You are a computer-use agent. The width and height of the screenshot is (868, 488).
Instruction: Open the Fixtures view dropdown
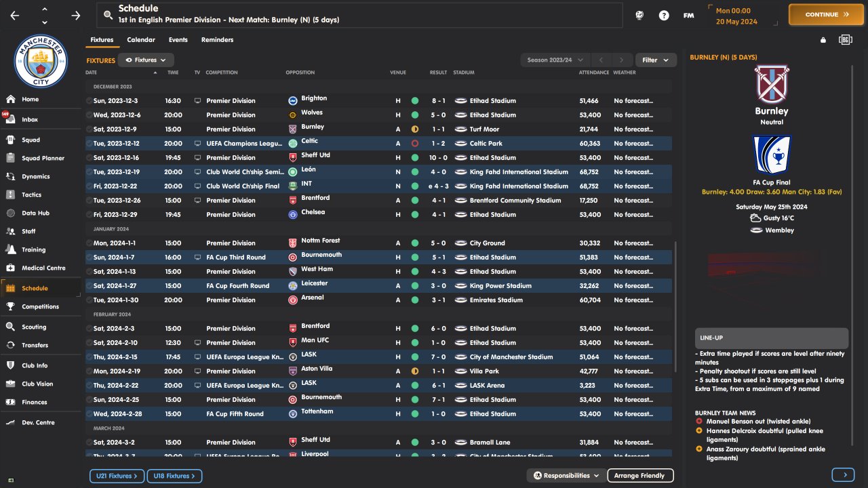146,60
